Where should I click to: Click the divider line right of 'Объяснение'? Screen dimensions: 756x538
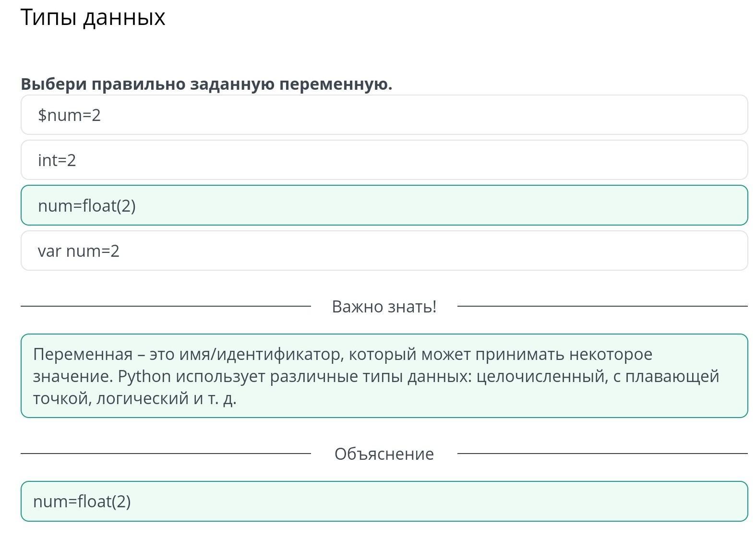602,453
